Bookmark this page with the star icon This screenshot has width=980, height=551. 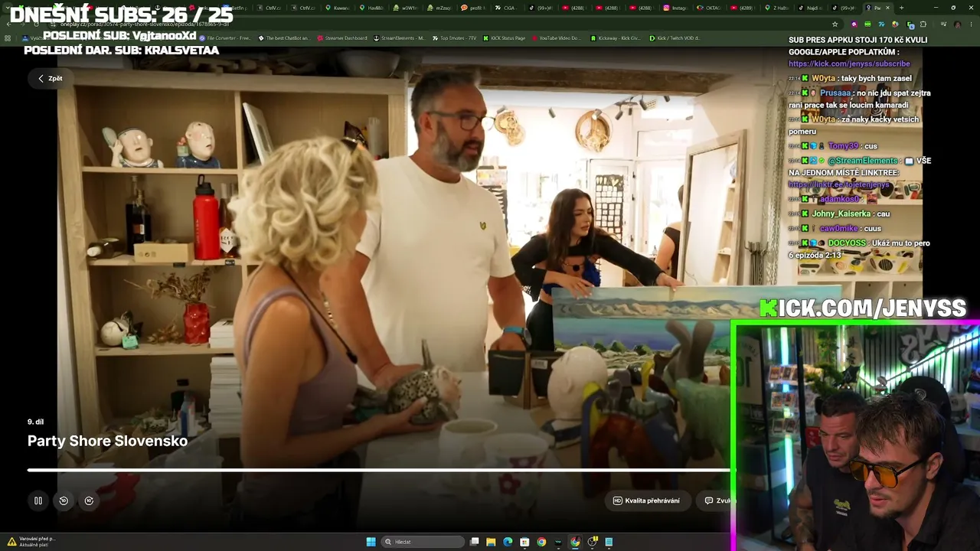[835, 24]
